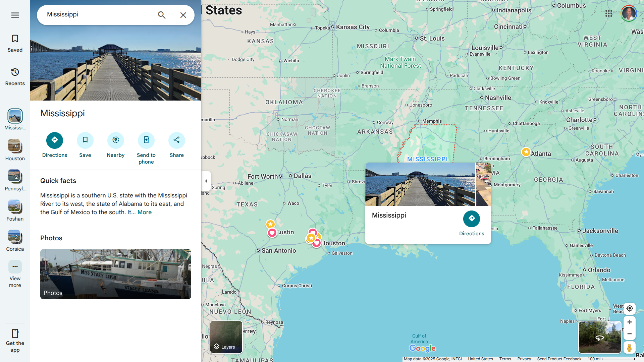Show your current location on map
The width and height of the screenshot is (644, 362).
pos(630,308)
